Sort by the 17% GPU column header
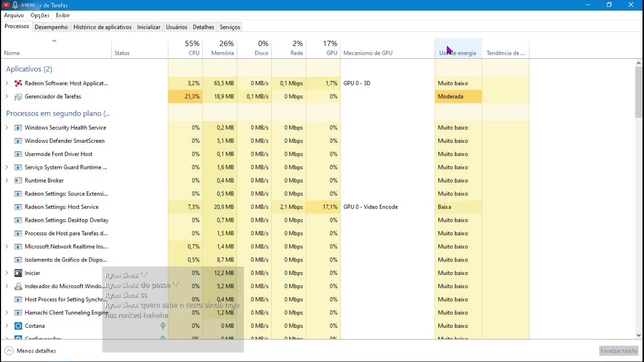 323,49
